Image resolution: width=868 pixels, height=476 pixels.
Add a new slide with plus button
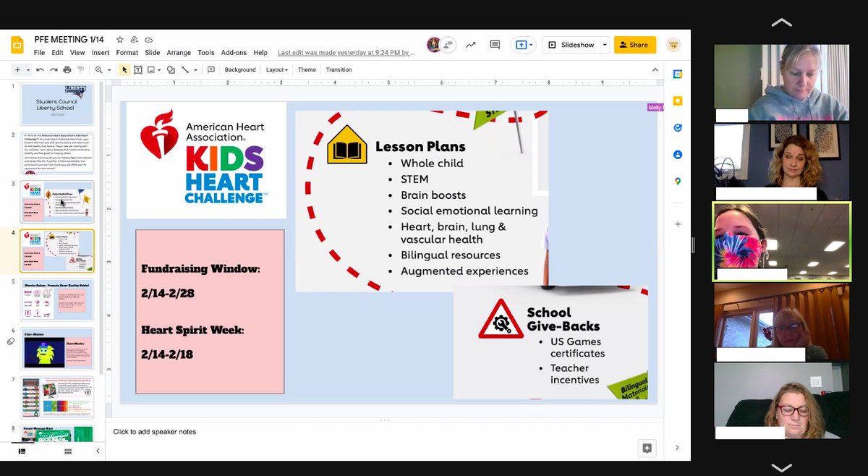pos(17,69)
